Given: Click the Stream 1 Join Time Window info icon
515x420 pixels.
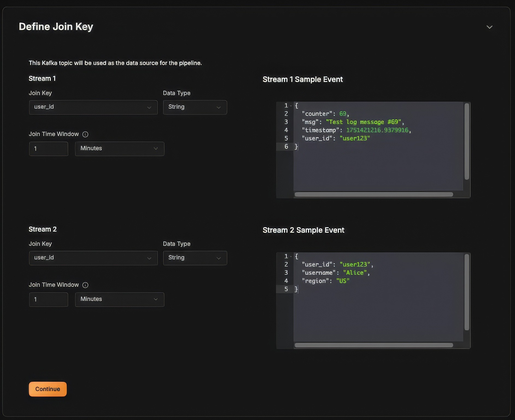Looking at the screenshot, I should (x=85, y=134).
